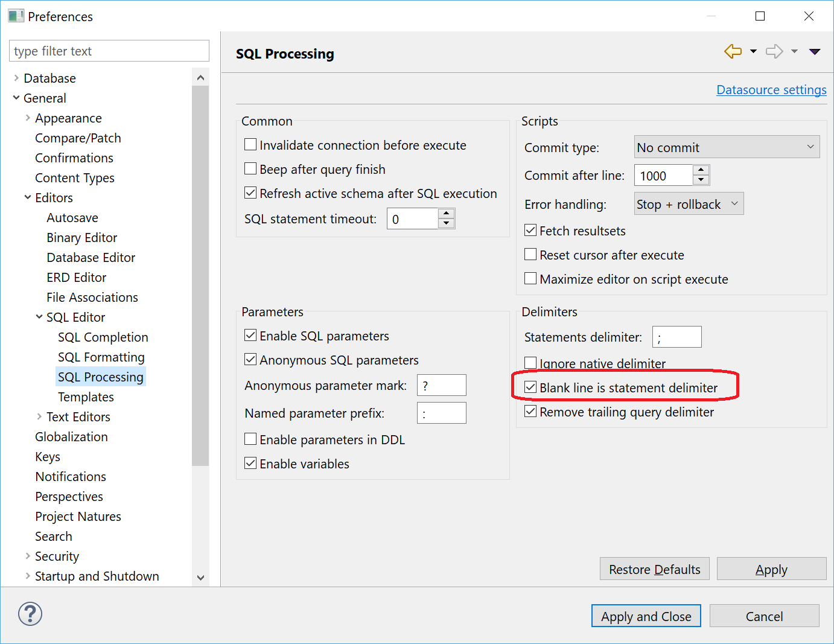
Task: Select SQL Formatting in the sidebar
Action: pos(101,357)
